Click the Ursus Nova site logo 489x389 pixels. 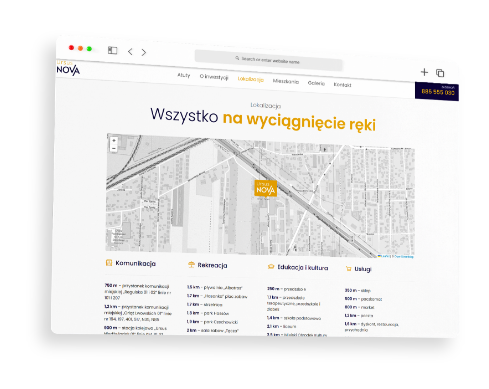coord(68,68)
